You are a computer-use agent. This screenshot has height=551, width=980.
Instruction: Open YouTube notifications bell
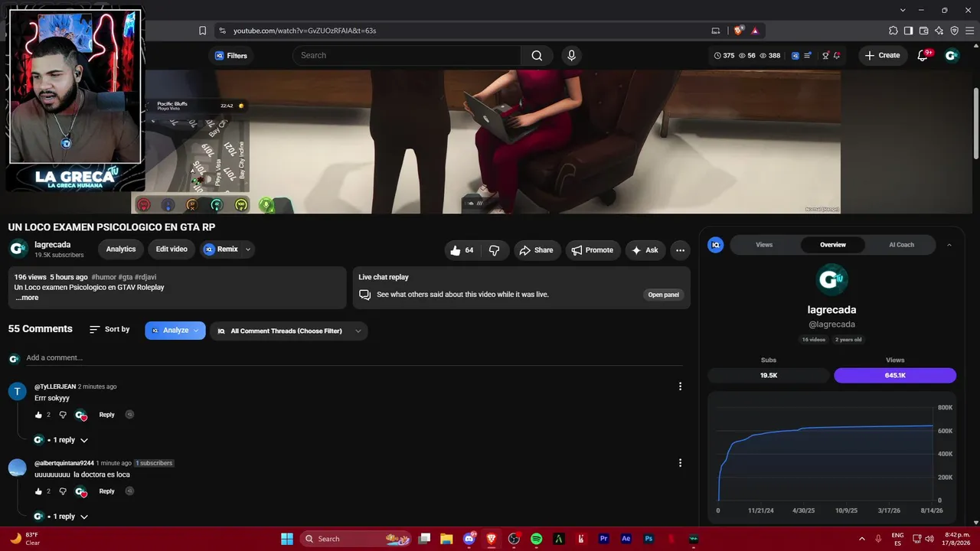pos(923,56)
